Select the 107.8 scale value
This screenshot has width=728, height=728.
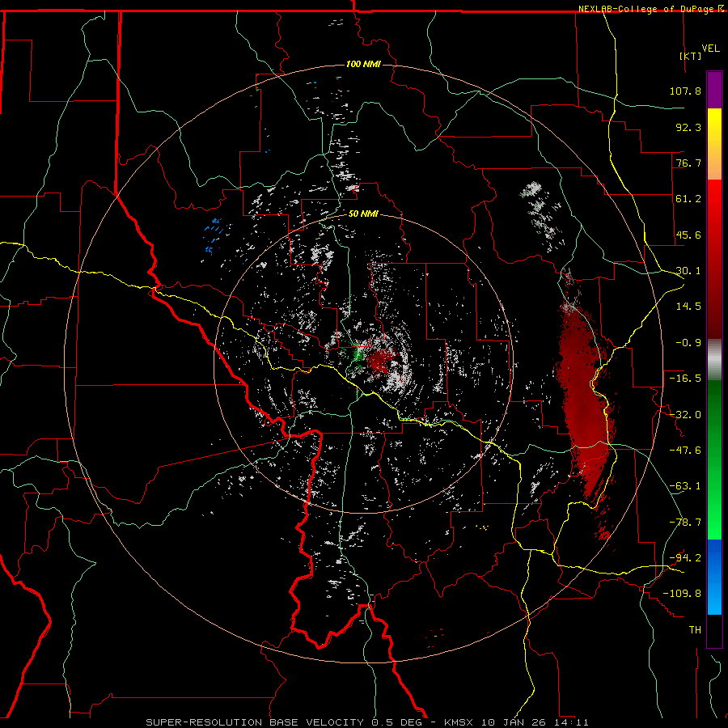[x=685, y=91]
